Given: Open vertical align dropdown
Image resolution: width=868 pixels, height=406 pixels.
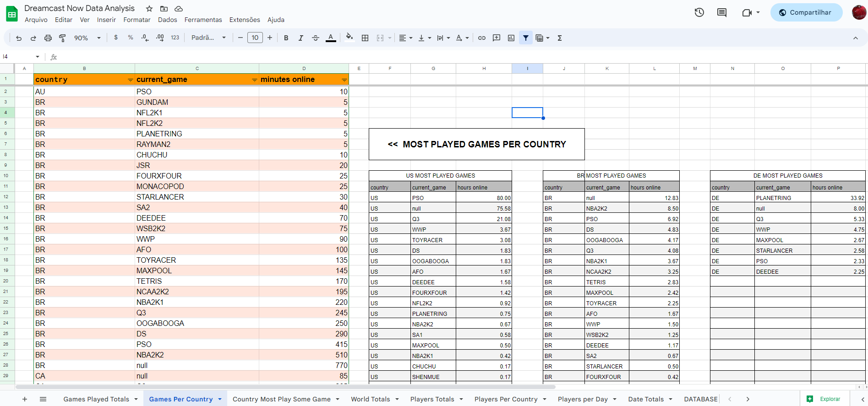Looking at the screenshot, I should coord(425,38).
